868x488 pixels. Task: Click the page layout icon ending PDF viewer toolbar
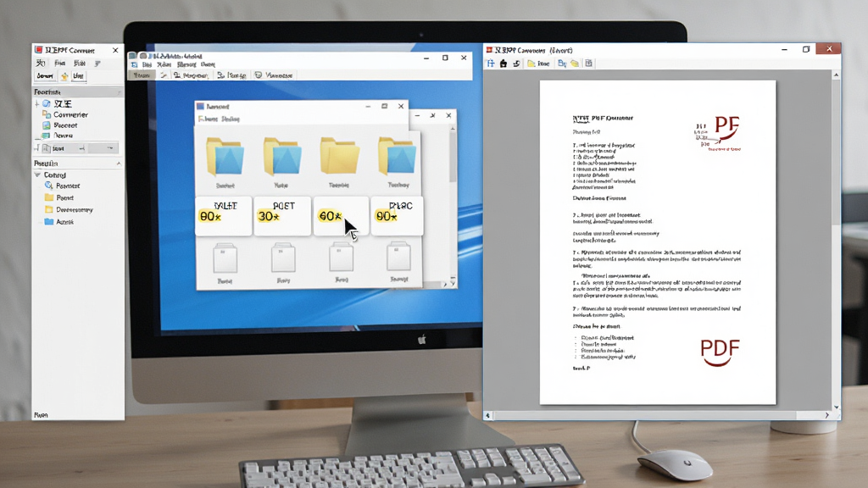(588, 64)
